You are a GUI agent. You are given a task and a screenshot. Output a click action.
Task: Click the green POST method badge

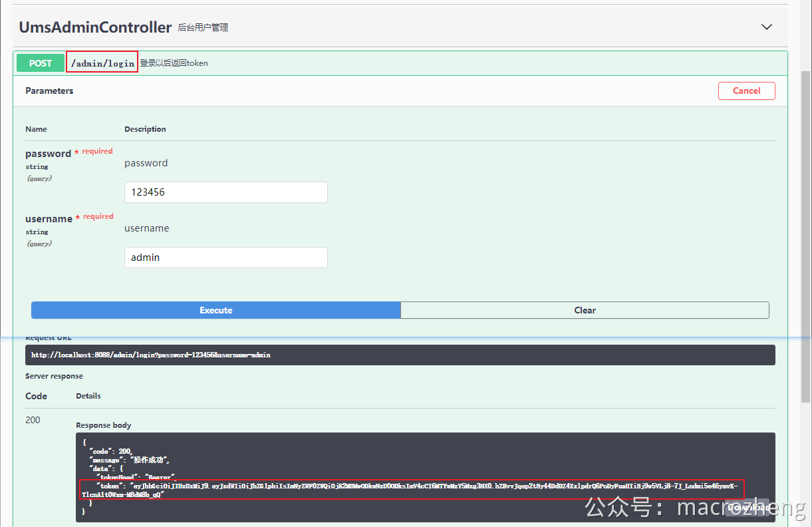pos(41,63)
